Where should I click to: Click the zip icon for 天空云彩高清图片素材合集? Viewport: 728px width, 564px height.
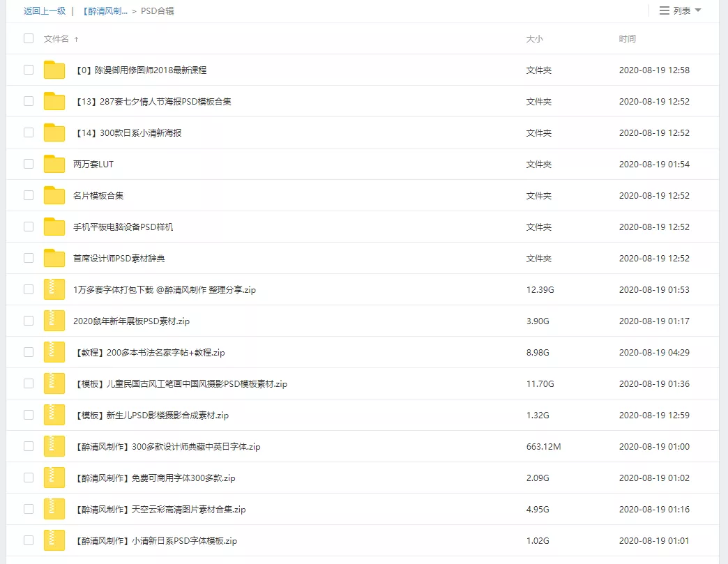point(54,509)
